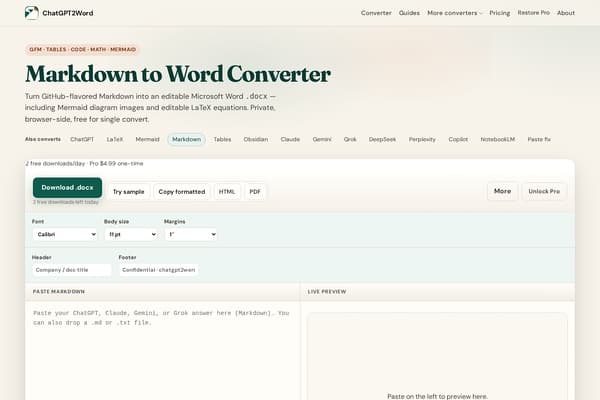Switch to the Tables converter tab
Screen dimensions: 600x400
click(222, 139)
